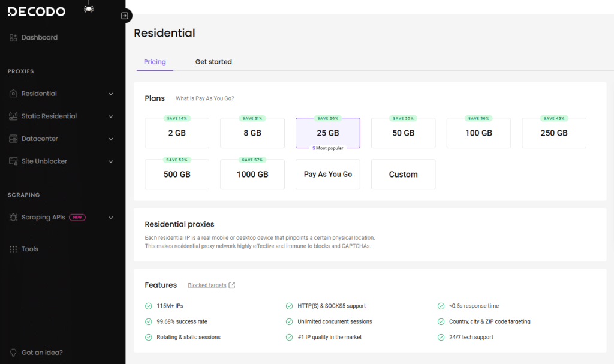Click the Most popular label
Screen dimensions: 614x364
click(328, 148)
